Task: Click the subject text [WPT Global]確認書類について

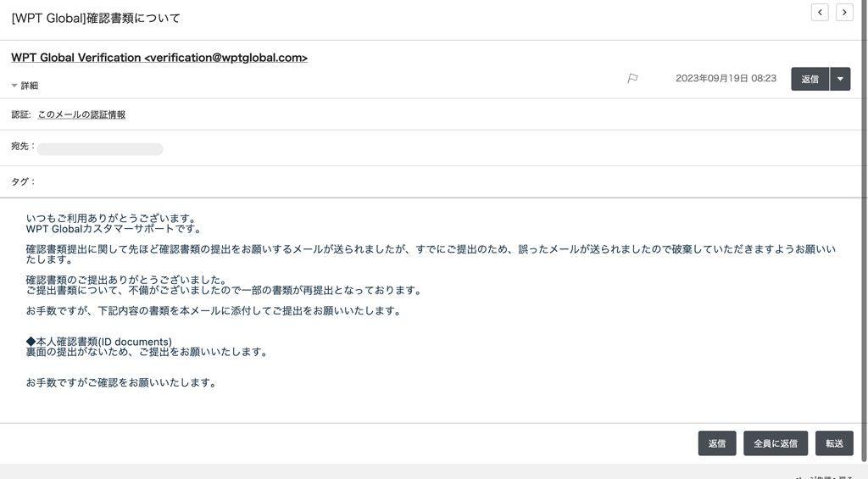Action: pyautogui.click(x=96, y=18)
